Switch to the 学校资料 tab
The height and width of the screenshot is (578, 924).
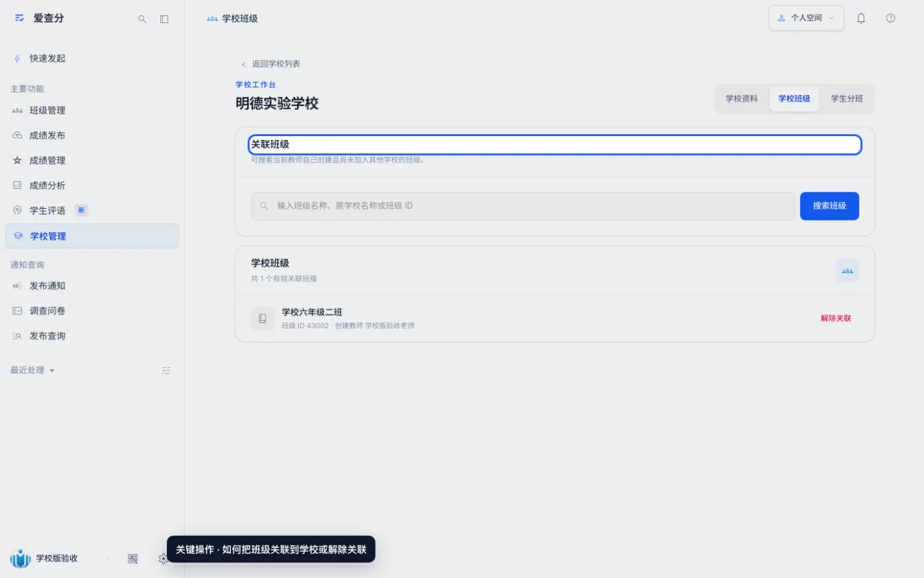click(742, 99)
